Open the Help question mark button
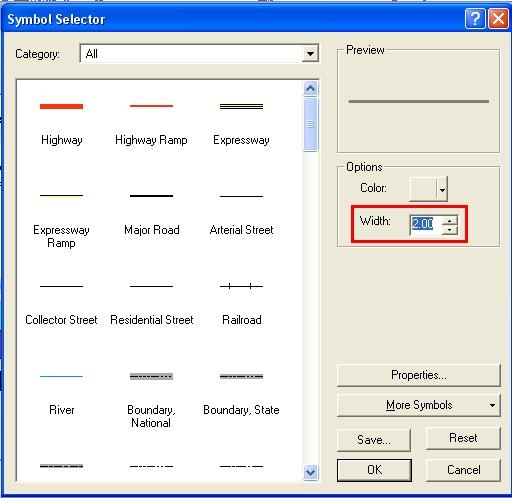Viewport: 512px width, 498px height. [x=475, y=19]
